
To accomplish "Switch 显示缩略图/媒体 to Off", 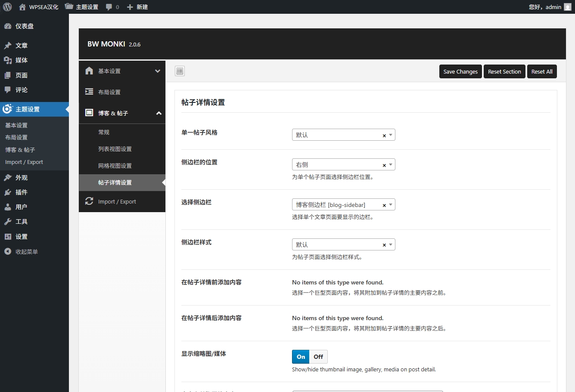I will (x=318, y=357).
